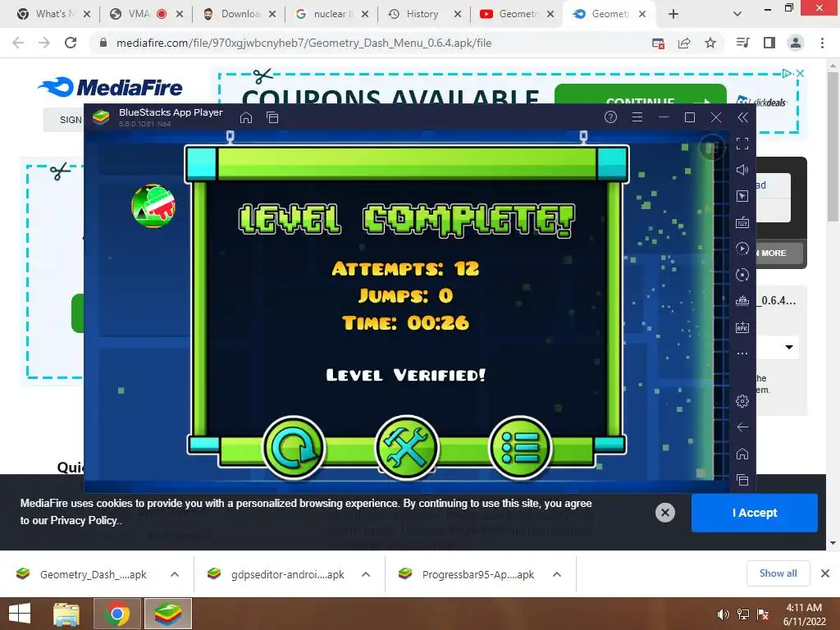Open the dropdown arrow on MediaFire page

789,347
